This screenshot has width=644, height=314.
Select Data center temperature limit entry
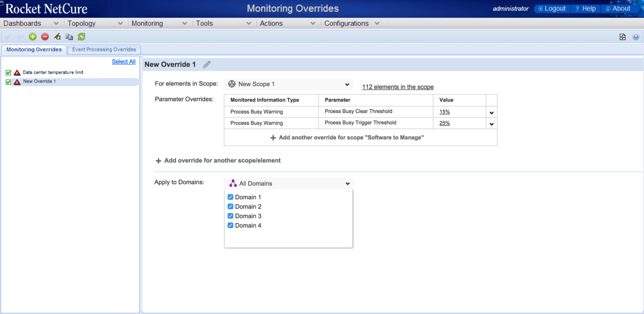point(53,73)
